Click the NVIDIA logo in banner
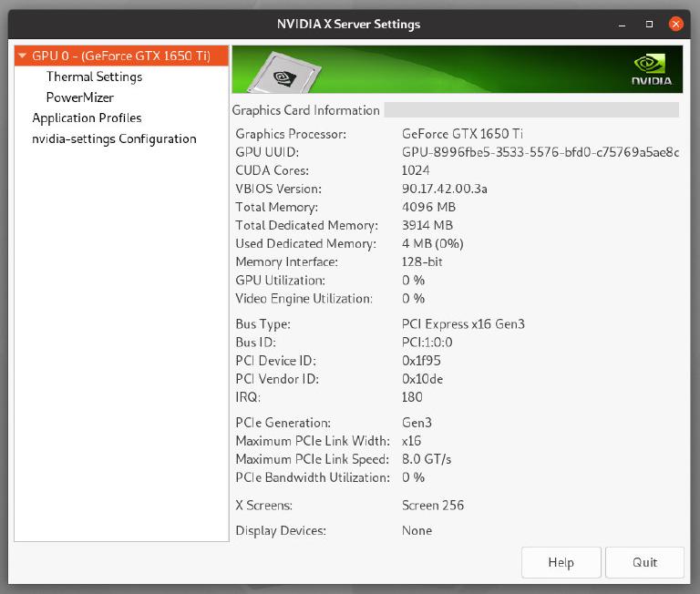Screen dimensions: 700x594 point(651,69)
